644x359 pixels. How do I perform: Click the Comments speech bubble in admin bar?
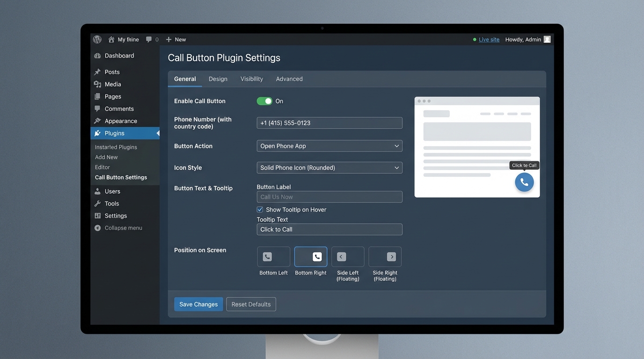point(148,39)
